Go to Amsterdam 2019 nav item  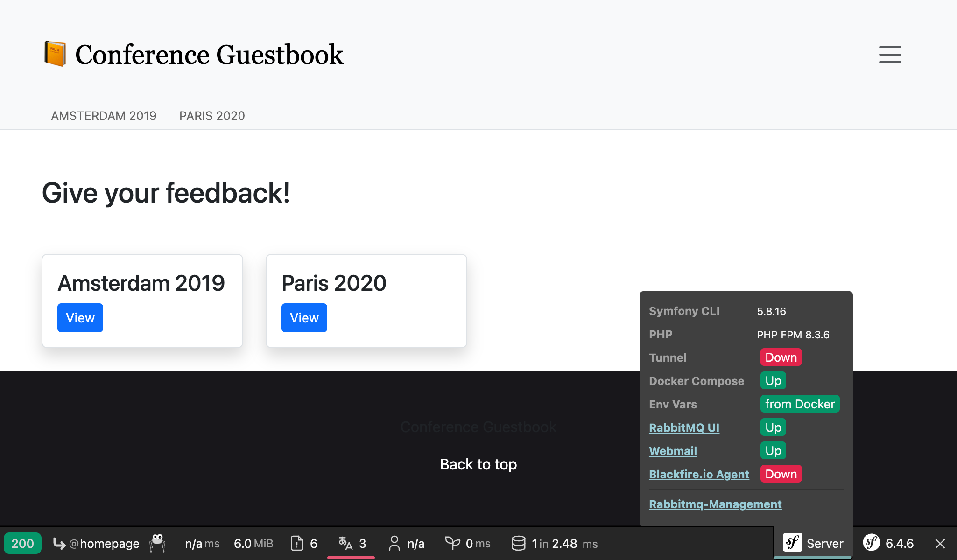[x=104, y=116]
